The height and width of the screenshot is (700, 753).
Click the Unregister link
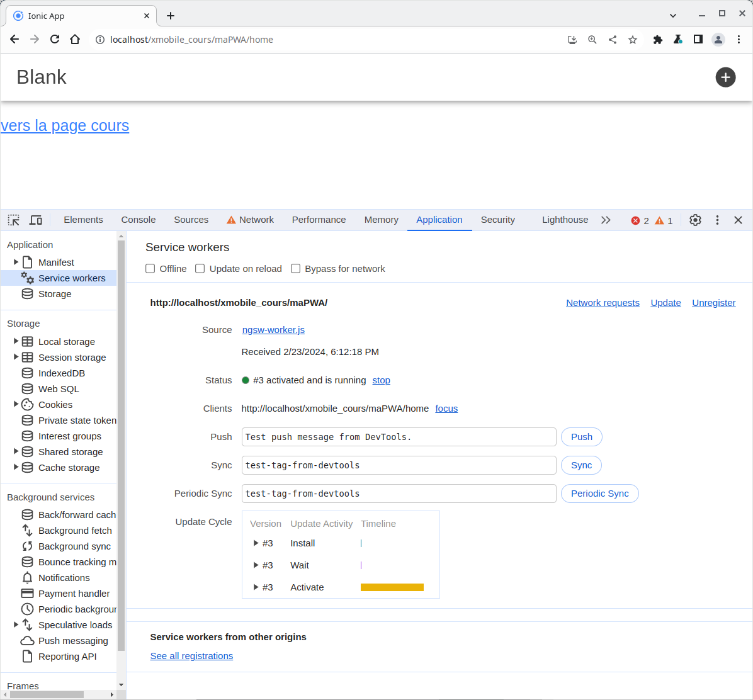(713, 303)
